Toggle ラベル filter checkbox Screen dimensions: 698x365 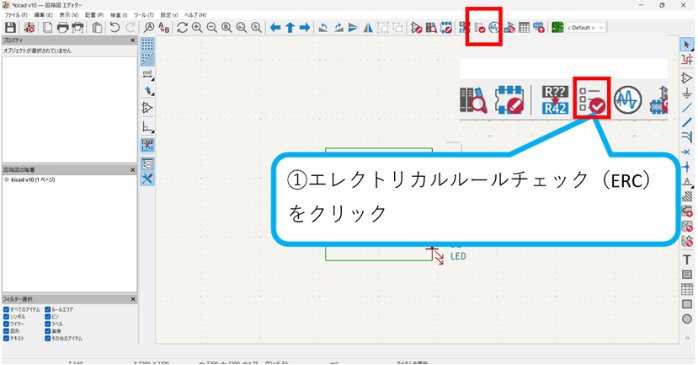point(48,324)
